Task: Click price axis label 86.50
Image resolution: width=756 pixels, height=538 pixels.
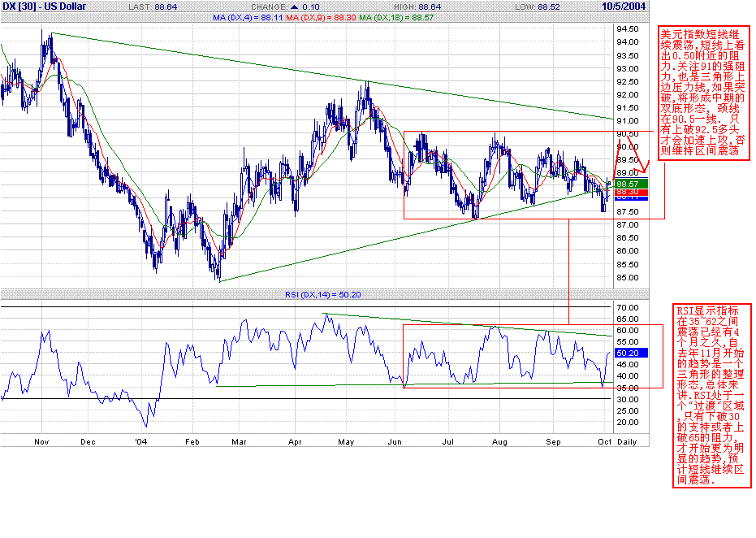Action: [627, 238]
